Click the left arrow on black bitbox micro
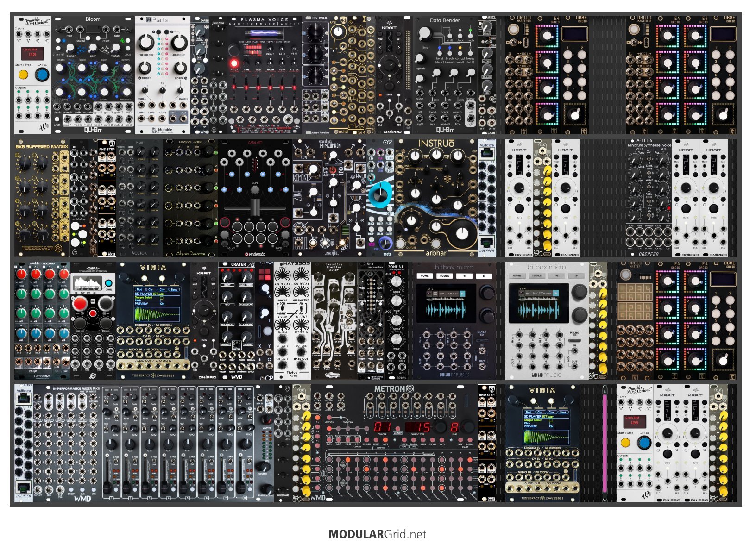756x544 pixels. tap(465, 276)
